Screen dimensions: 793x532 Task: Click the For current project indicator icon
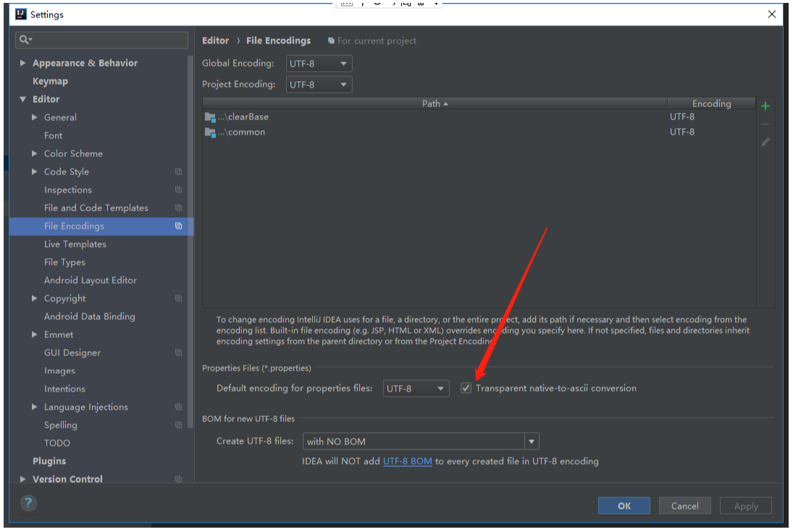tap(331, 41)
